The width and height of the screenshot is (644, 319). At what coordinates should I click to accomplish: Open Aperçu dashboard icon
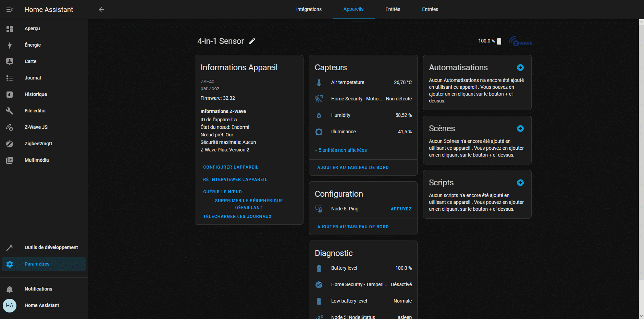point(10,29)
